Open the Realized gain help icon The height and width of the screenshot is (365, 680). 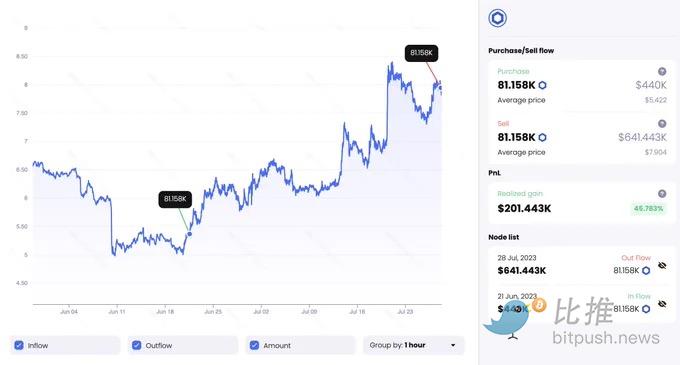pyautogui.click(x=662, y=194)
